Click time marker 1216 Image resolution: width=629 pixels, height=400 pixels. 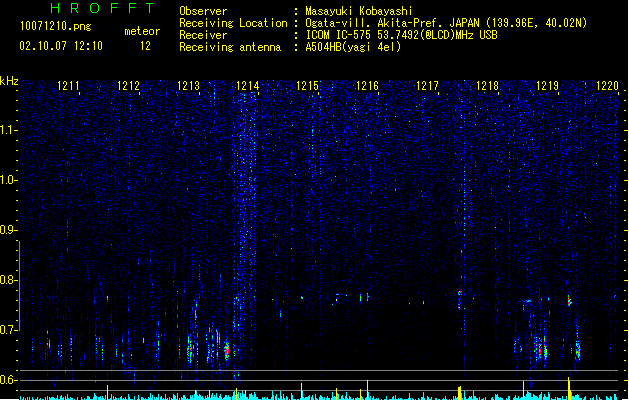(367, 86)
